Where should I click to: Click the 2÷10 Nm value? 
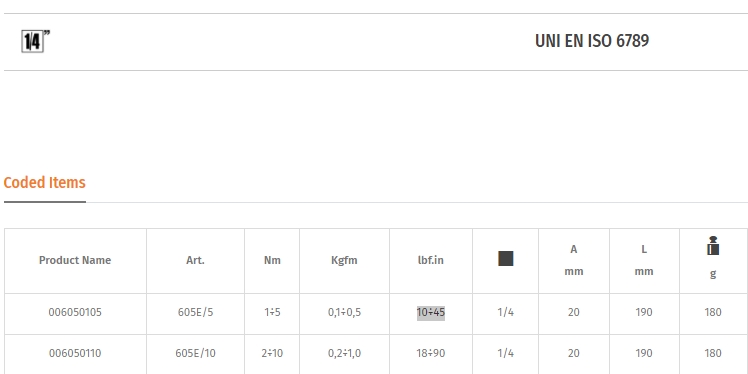point(272,353)
